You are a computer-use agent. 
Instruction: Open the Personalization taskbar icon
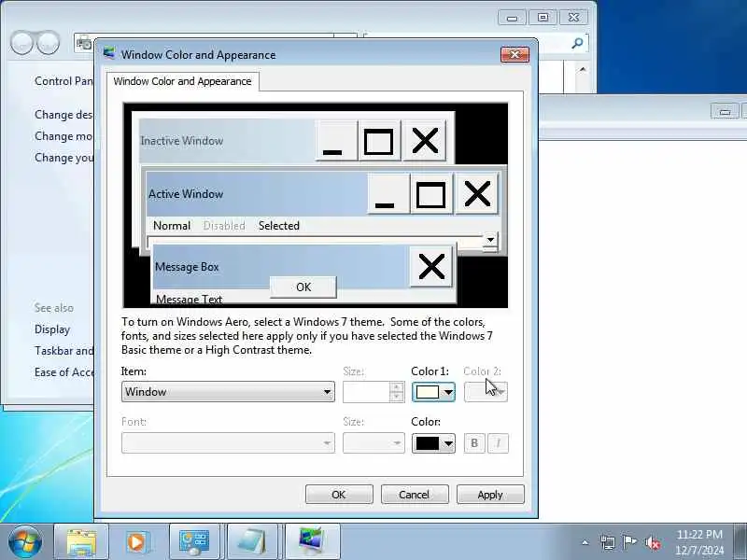312,542
